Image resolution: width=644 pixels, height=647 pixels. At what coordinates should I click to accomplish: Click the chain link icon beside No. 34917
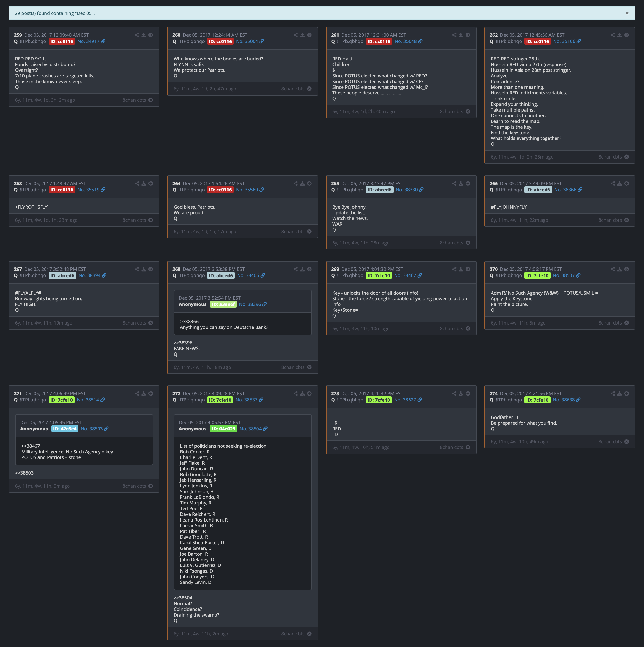tap(103, 41)
